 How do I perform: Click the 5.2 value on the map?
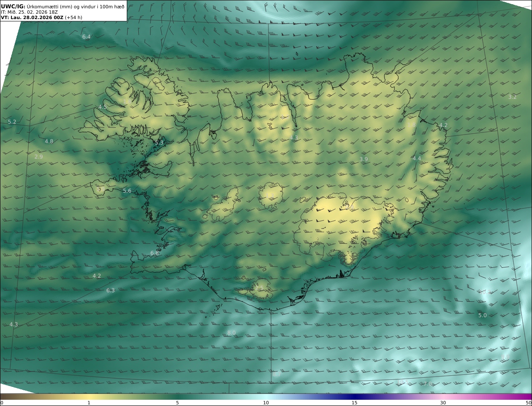point(12,122)
